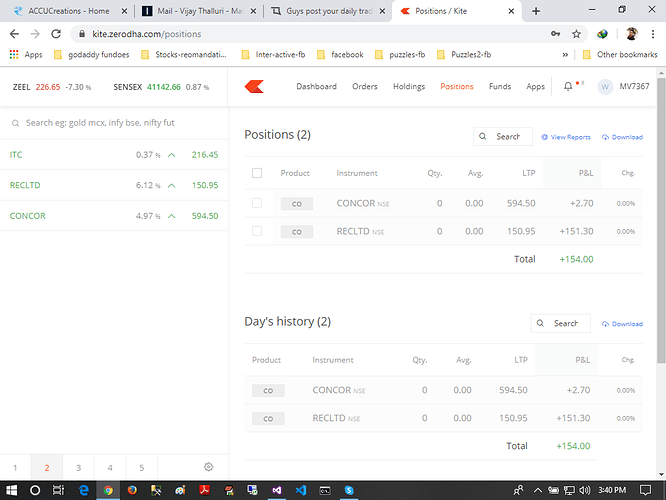Sort positions by P&L column header

pyautogui.click(x=586, y=173)
